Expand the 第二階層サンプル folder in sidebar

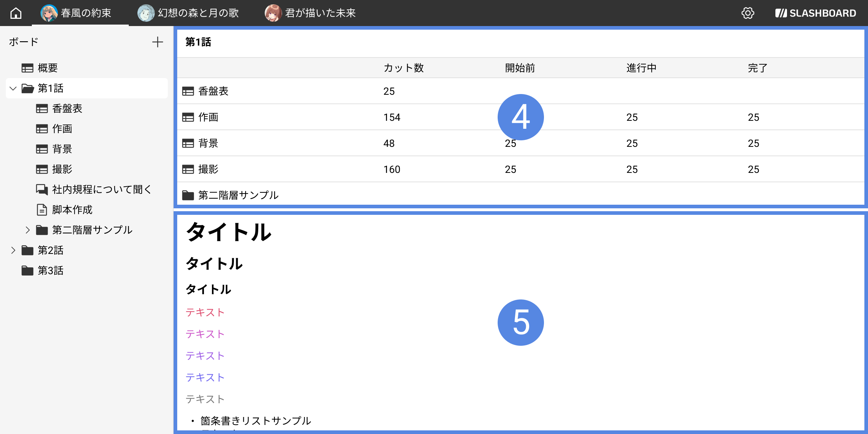[x=28, y=230]
